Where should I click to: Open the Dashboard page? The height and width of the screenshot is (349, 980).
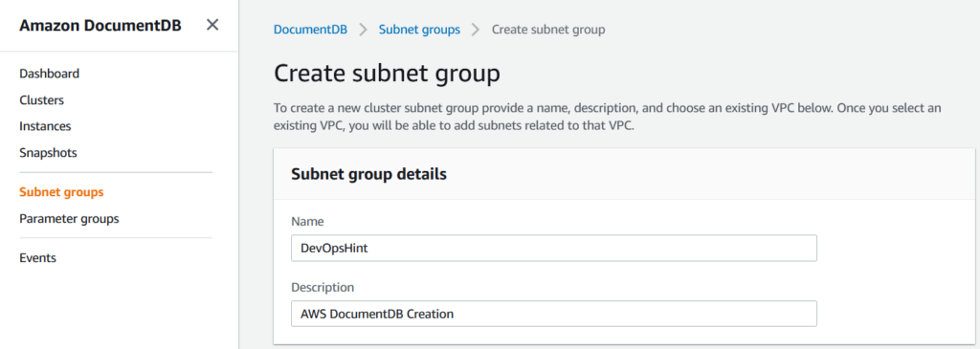pos(50,74)
